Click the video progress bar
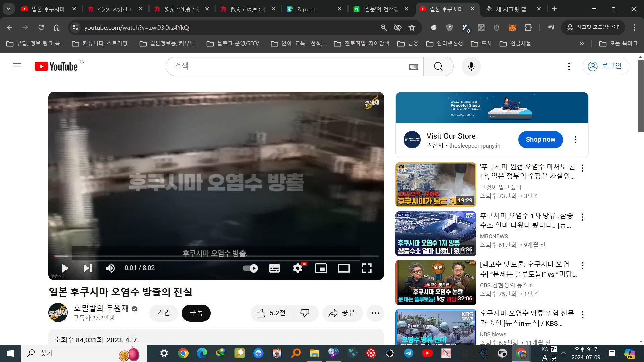This screenshot has height=362, width=644. pyautogui.click(x=216, y=256)
